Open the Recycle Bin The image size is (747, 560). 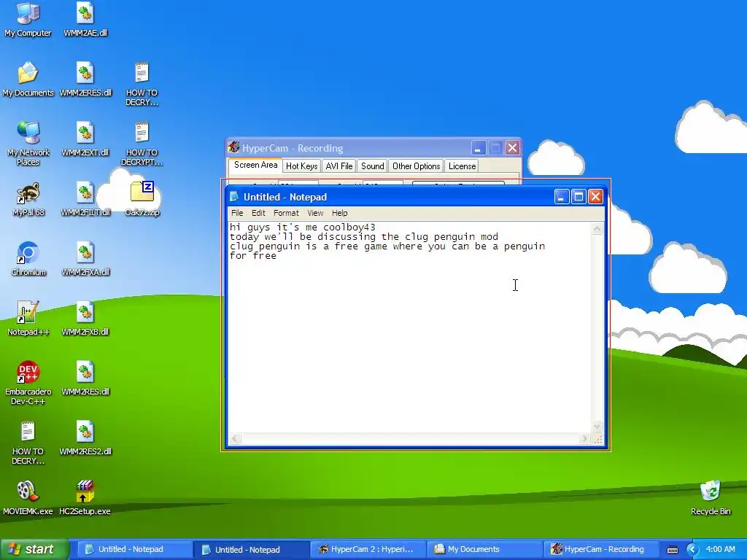(711, 497)
